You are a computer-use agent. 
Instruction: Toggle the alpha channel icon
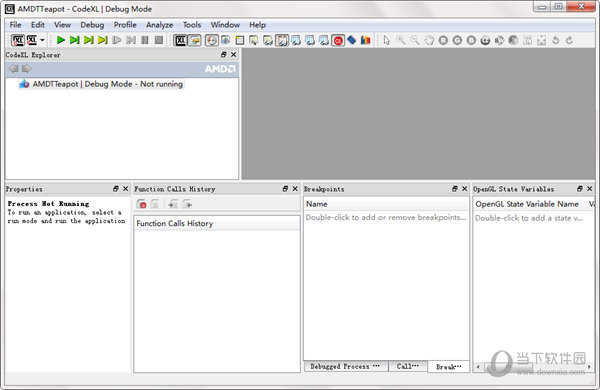coord(485,40)
